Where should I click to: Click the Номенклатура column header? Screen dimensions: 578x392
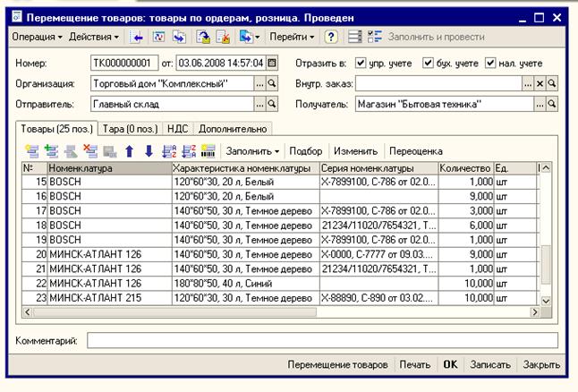tap(109, 167)
